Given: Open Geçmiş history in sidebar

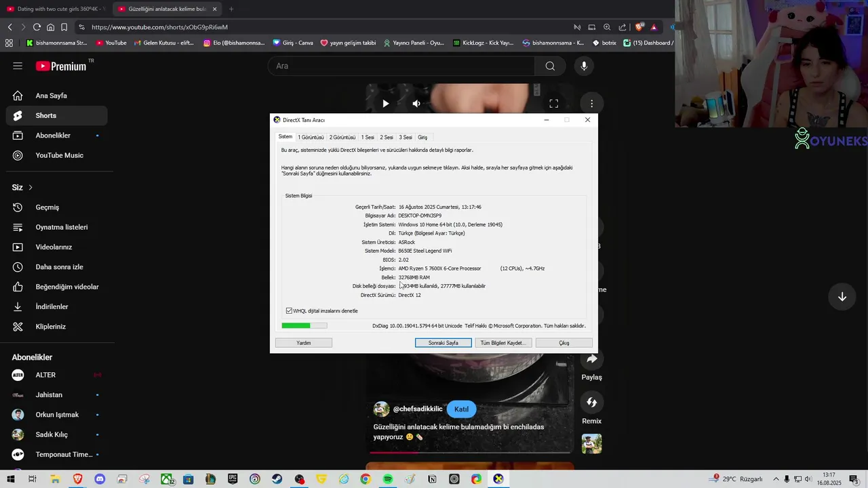Looking at the screenshot, I should [x=56, y=207].
